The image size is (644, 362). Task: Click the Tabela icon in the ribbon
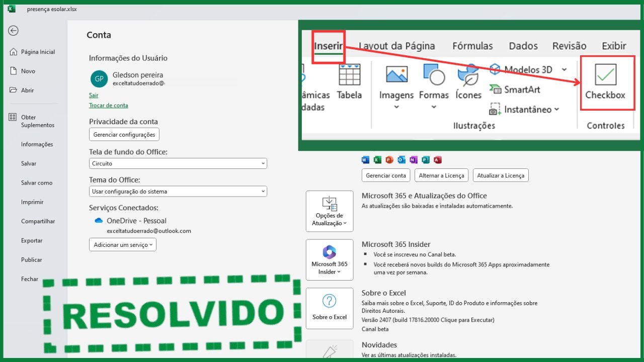pyautogui.click(x=349, y=75)
